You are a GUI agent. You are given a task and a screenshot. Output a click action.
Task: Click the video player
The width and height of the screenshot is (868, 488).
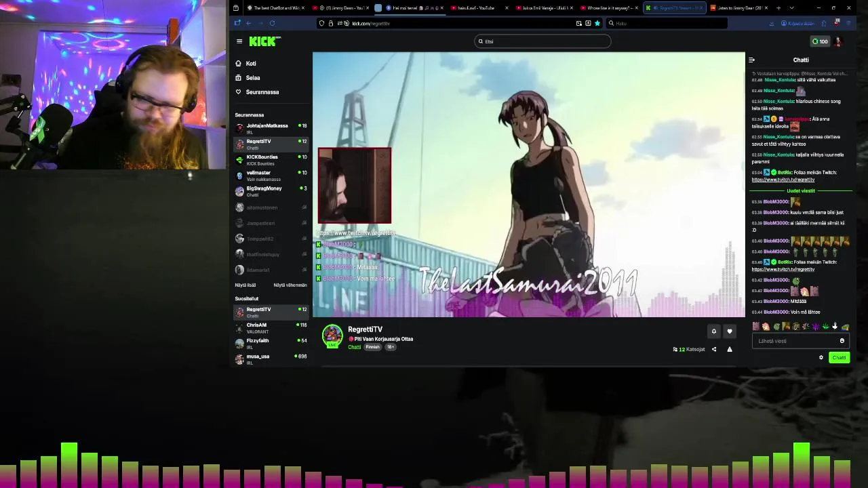[x=529, y=184]
